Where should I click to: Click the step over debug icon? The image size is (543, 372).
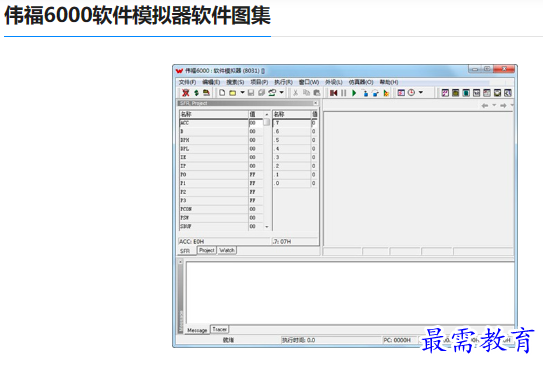pyautogui.click(x=375, y=93)
